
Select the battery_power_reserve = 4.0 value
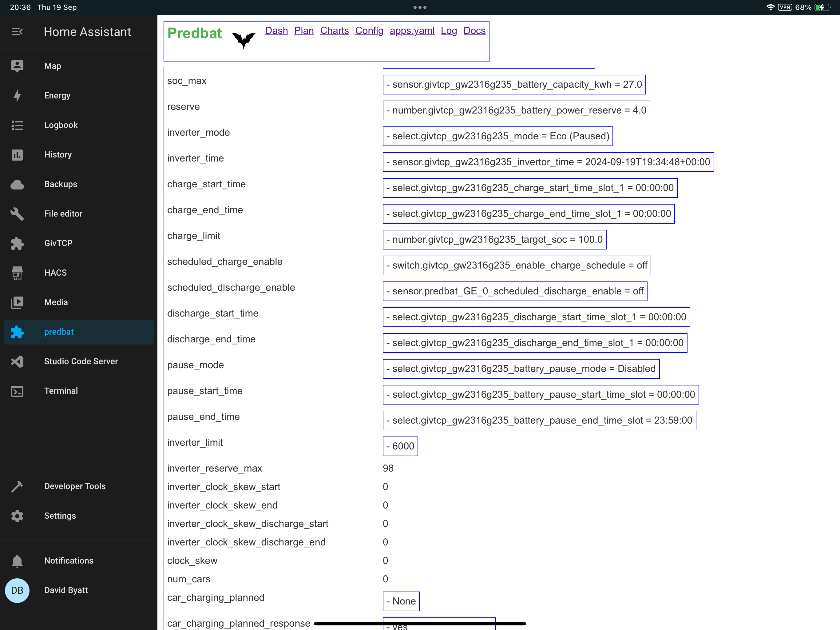coord(517,110)
